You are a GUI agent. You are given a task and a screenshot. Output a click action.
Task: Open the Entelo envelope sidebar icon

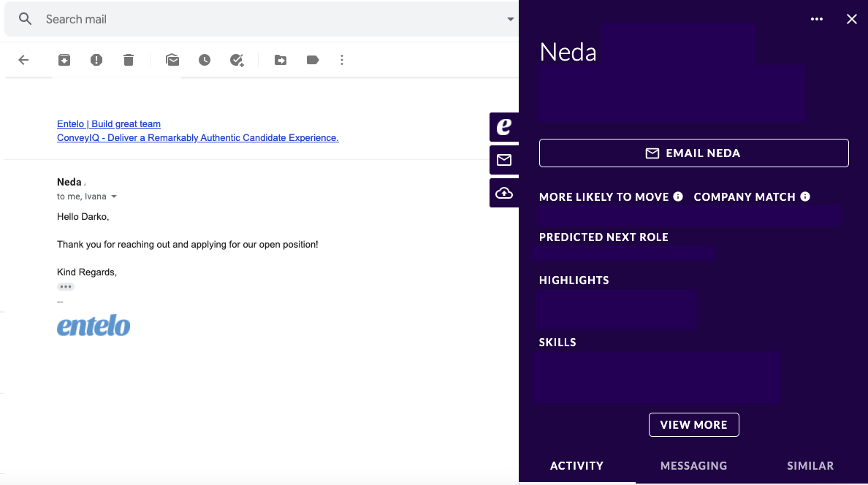coord(503,160)
